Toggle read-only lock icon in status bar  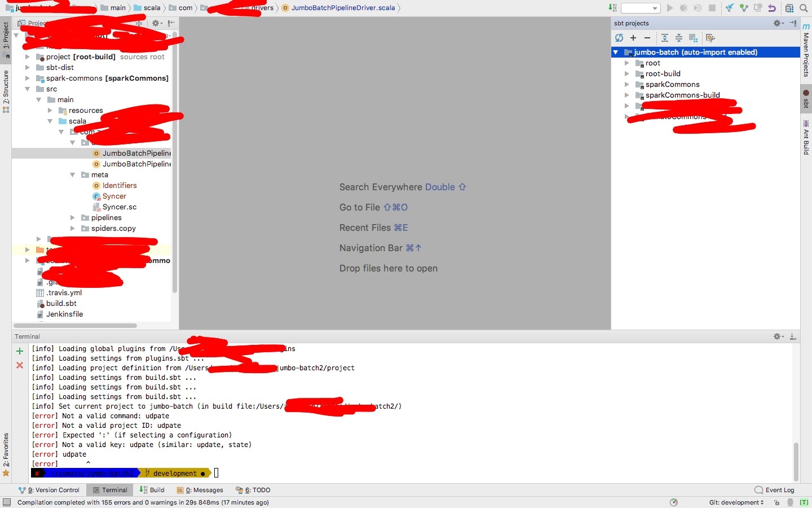777,502
